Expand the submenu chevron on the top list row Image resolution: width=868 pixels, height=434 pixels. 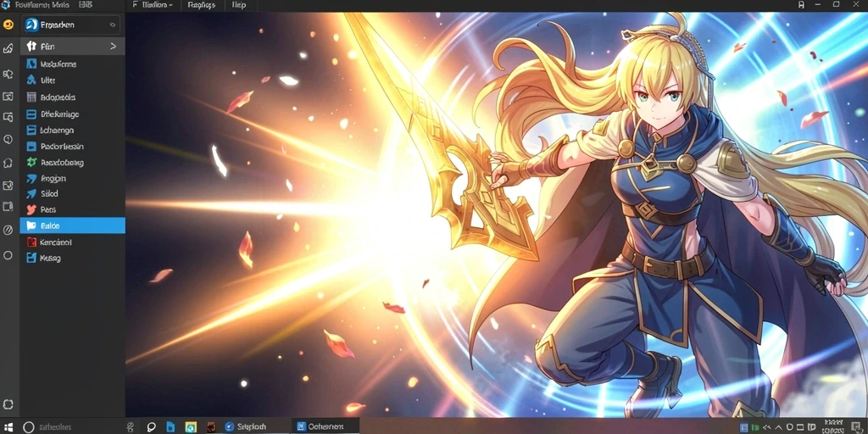coord(113,47)
